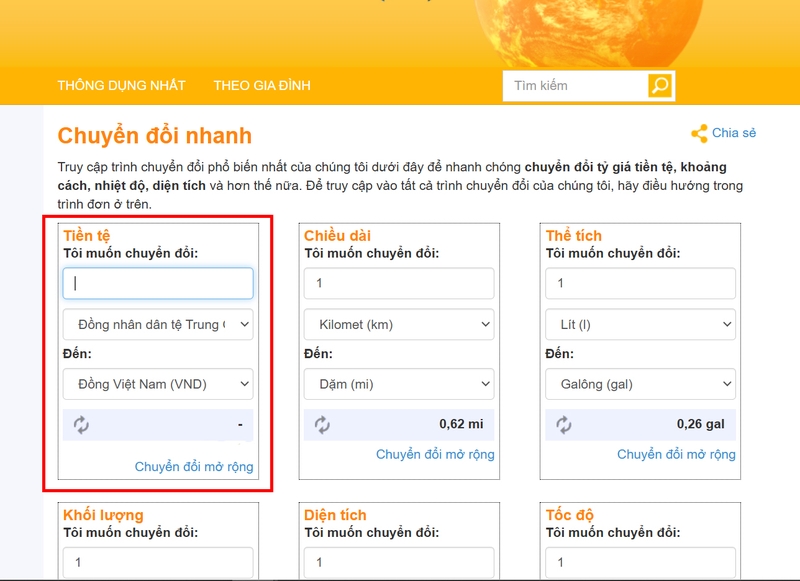The image size is (800, 581).
Task: Focus the Tìm kiếm search field
Action: [x=576, y=86]
